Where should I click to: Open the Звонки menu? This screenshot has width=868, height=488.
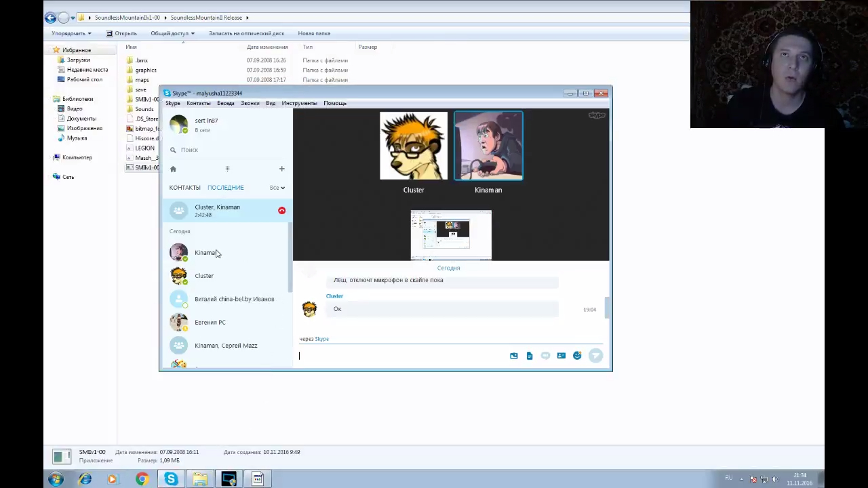click(x=250, y=103)
